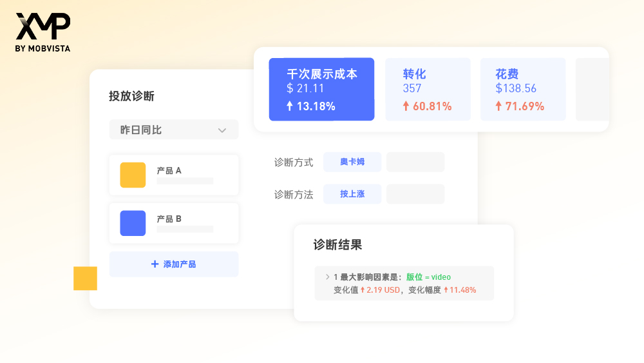Select the 转化 metric card
Viewport: 644px width, 363px height.
pos(428,89)
